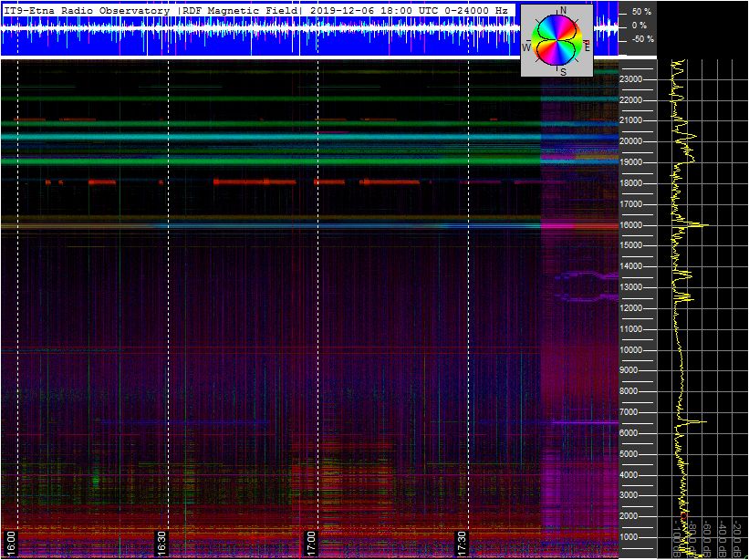Click the 16000 frequency label

click(x=631, y=225)
